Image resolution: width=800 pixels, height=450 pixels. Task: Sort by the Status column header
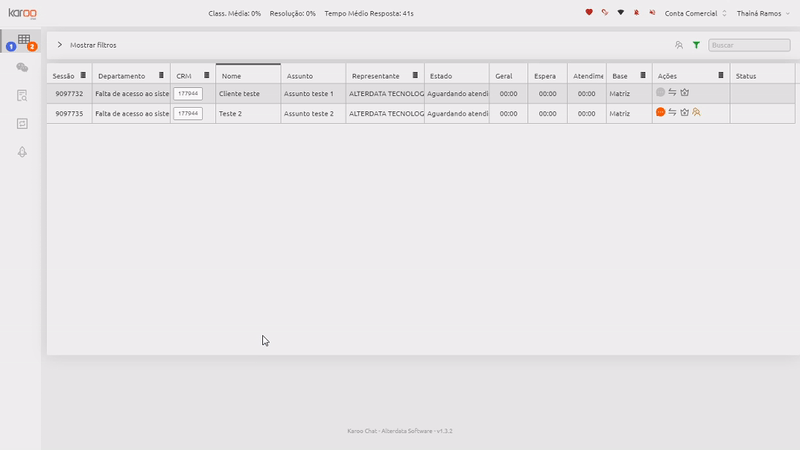(762, 76)
